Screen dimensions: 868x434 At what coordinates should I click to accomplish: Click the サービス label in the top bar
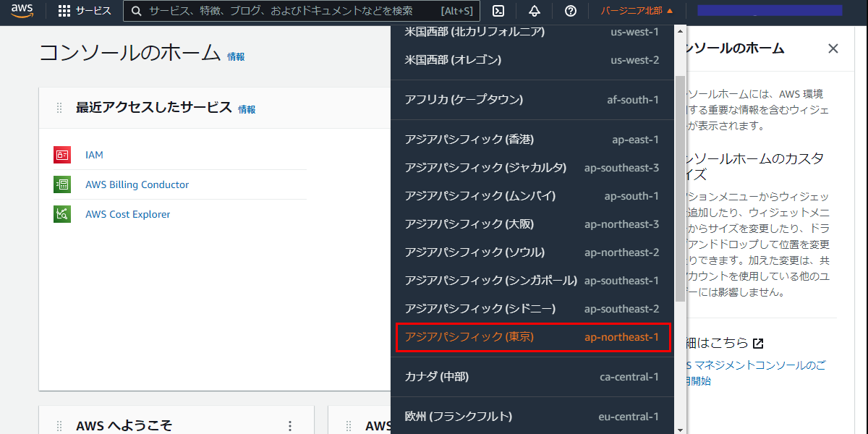(93, 11)
